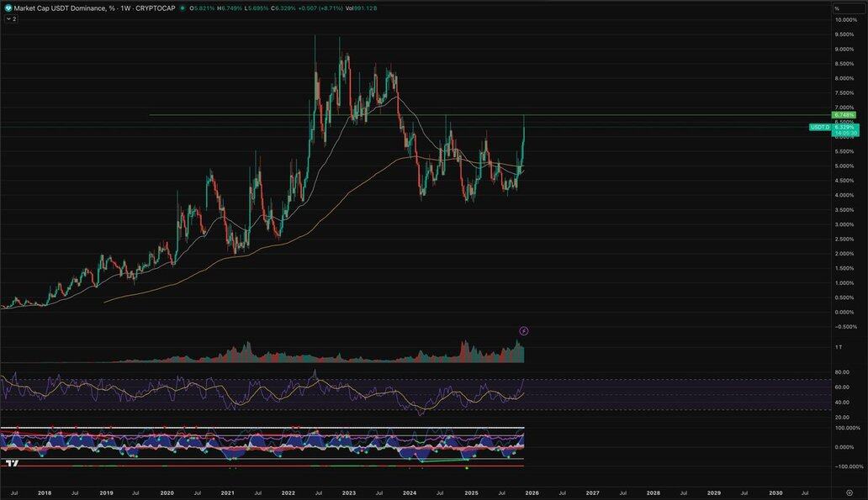Click the 2022 label on time axis
The image size is (868, 500).
coord(288,492)
